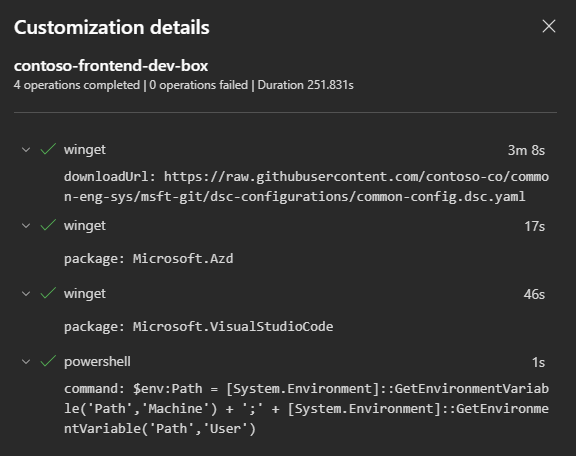Click the package: Microsoft.Azd text
Image resolution: width=576 pixels, height=456 pixels.
tap(148, 259)
